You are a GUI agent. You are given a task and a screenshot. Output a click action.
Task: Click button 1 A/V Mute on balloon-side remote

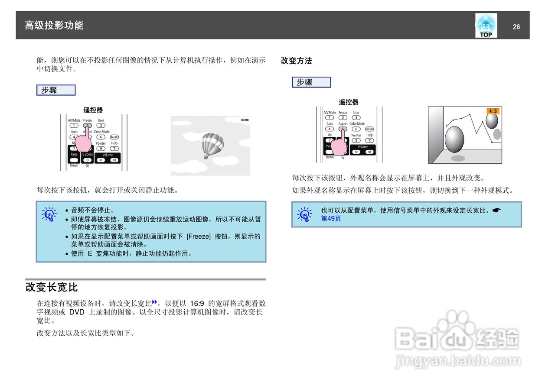coord(74,126)
